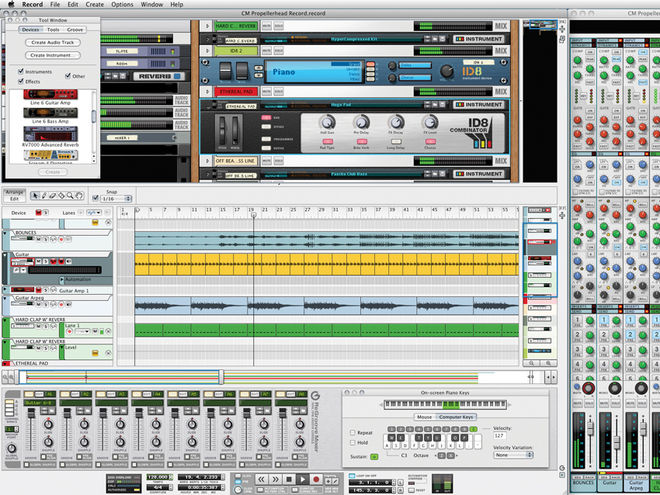Switch to Tools tab in Tool Window

coord(53,30)
